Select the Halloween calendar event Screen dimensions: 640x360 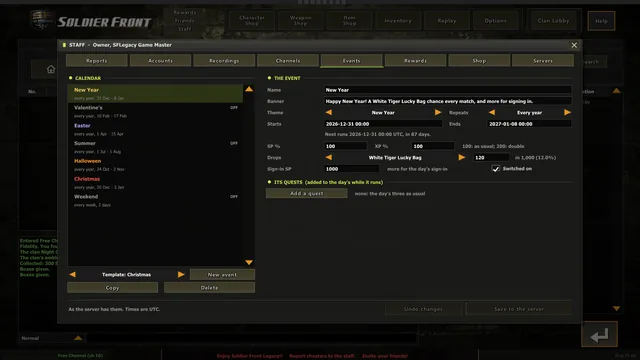click(x=155, y=165)
